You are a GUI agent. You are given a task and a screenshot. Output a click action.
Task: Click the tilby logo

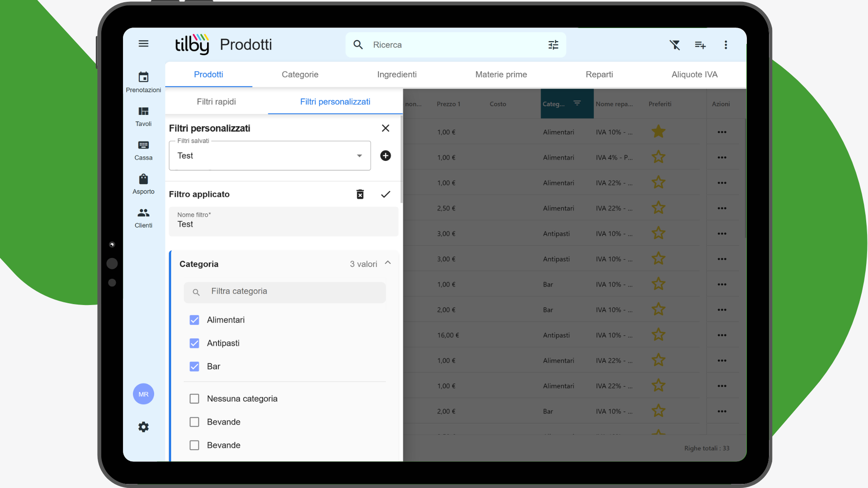192,44
